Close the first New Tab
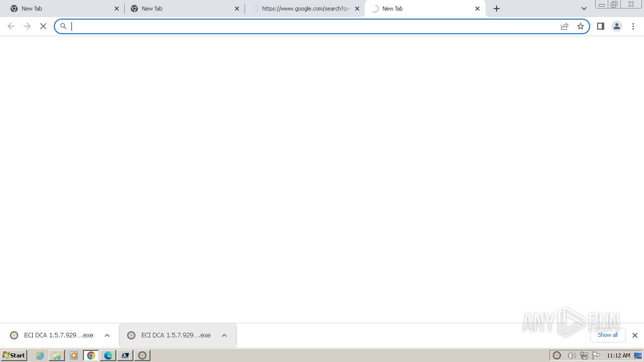The width and height of the screenshot is (644, 362). (117, 9)
